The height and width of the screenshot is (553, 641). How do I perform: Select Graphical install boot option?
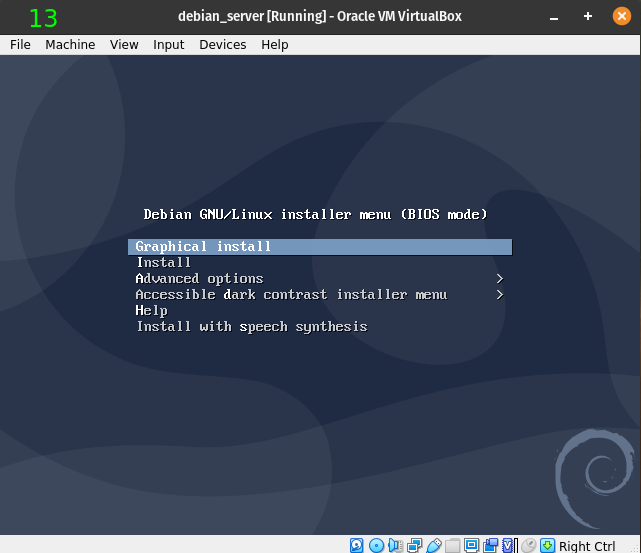coord(320,247)
